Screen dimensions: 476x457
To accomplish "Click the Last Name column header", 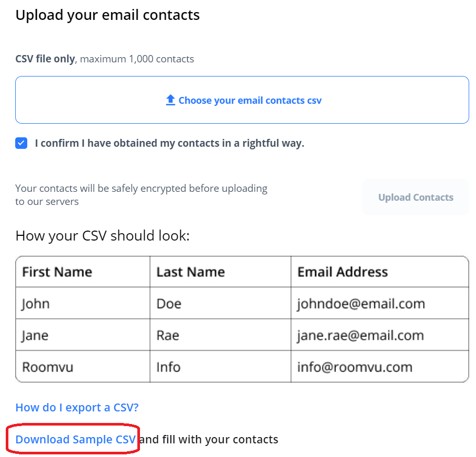I will [191, 272].
